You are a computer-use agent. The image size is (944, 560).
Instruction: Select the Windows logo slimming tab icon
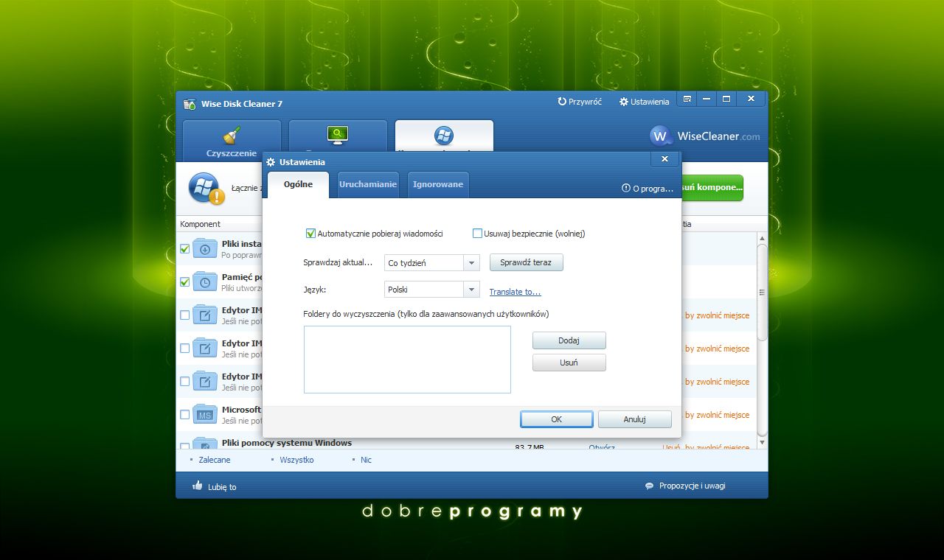tap(443, 135)
